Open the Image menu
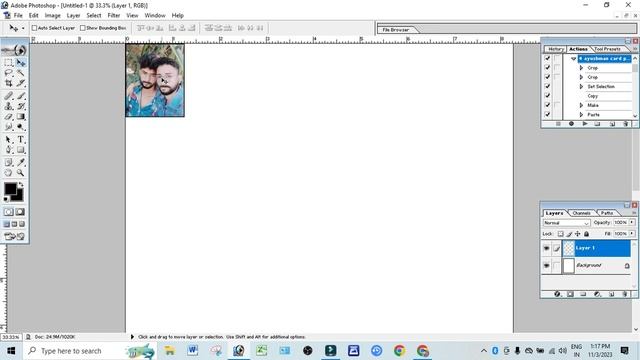Image resolution: width=640 pixels, height=360 pixels. [53, 16]
